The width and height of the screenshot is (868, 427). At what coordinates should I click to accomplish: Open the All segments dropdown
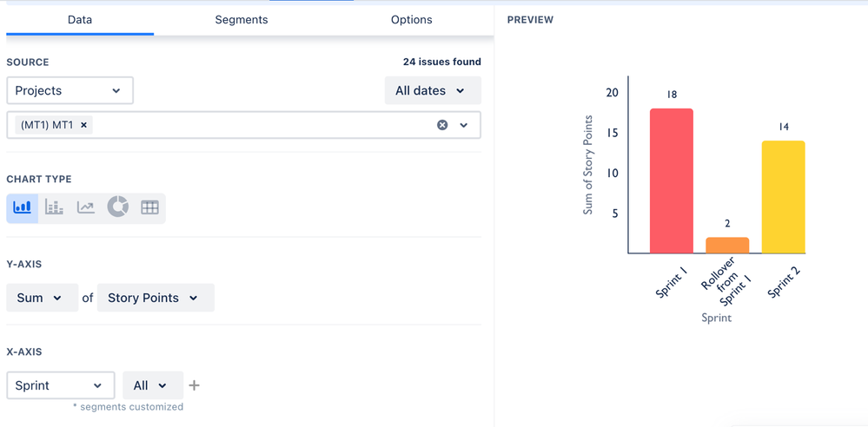pyautogui.click(x=153, y=385)
